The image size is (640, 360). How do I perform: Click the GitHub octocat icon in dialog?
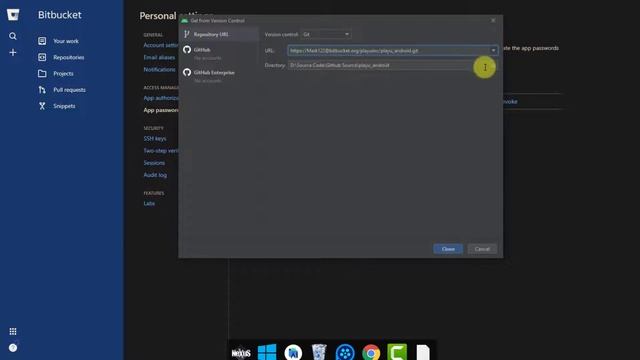click(x=187, y=49)
